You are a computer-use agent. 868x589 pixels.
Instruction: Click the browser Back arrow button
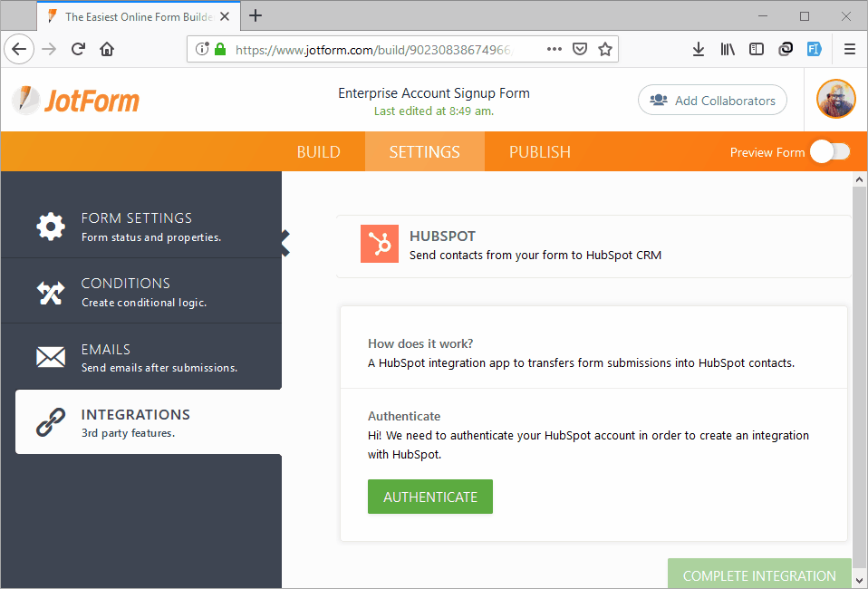point(19,49)
